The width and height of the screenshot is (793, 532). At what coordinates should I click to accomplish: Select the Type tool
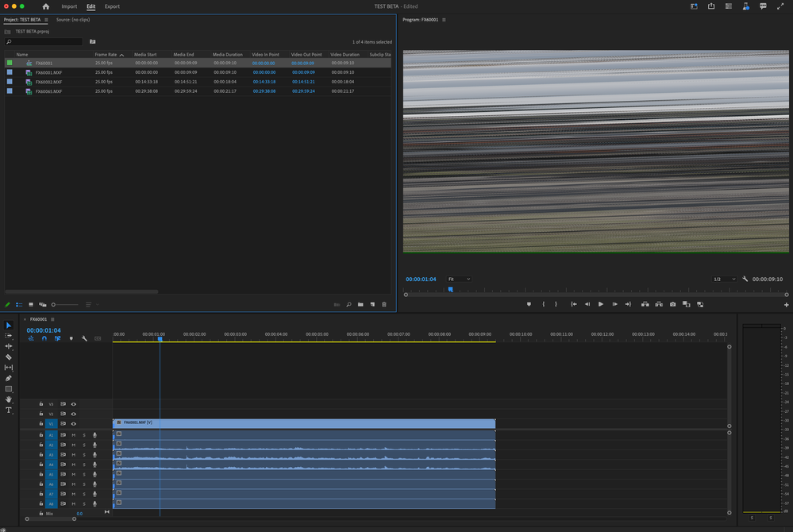point(9,411)
